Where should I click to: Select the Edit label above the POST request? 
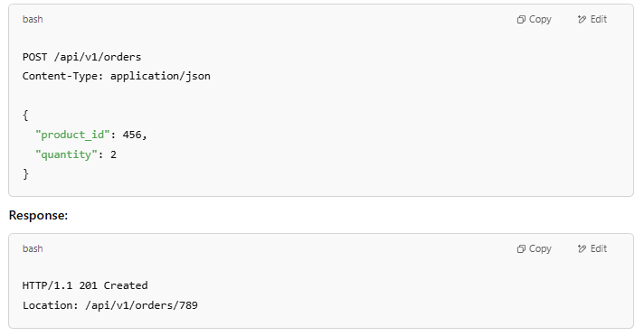click(x=599, y=19)
